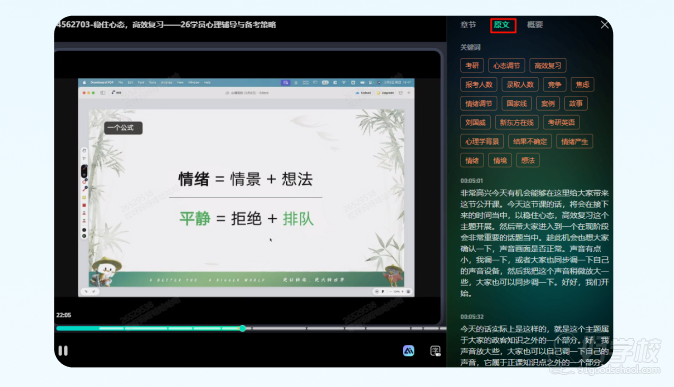The width and height of the screenshot is (674, 387).
Task: Click the 情绪产生 keyword tag
Action: (x=574, y=141)
